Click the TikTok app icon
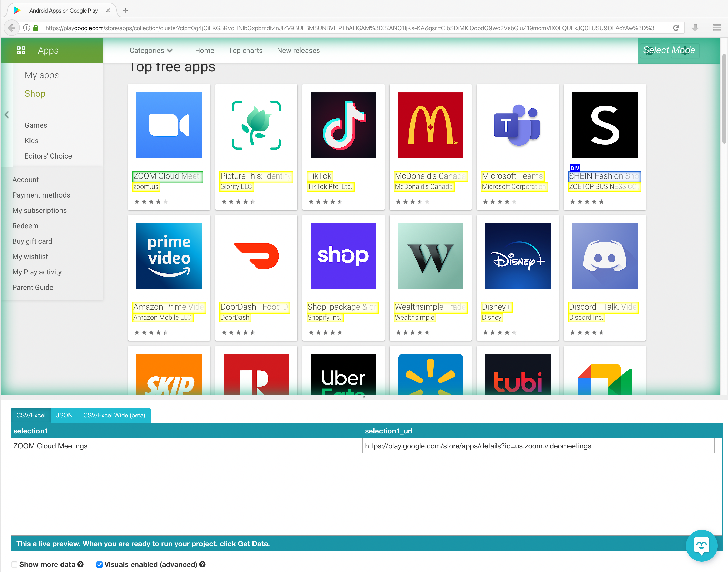 (343, 125)
